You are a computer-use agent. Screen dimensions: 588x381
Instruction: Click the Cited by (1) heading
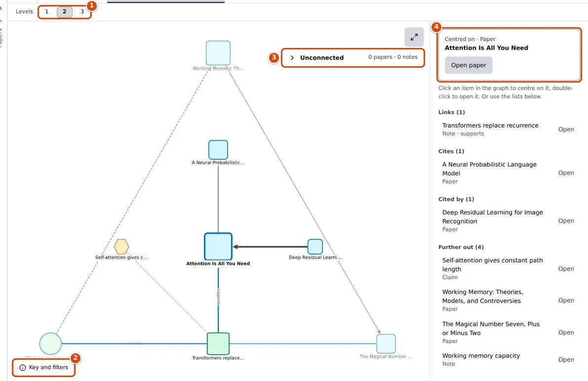tap(456, 199)
